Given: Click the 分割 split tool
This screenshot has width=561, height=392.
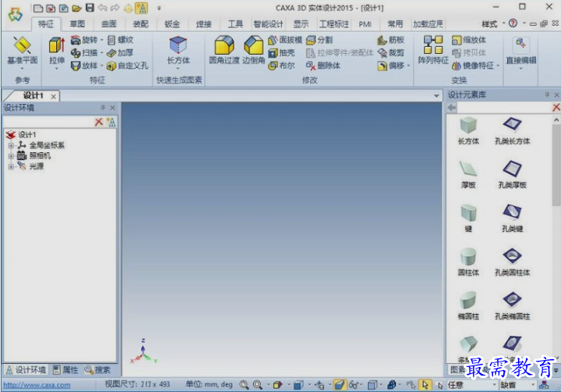Looking at the screenshot, I should point(320,40).
